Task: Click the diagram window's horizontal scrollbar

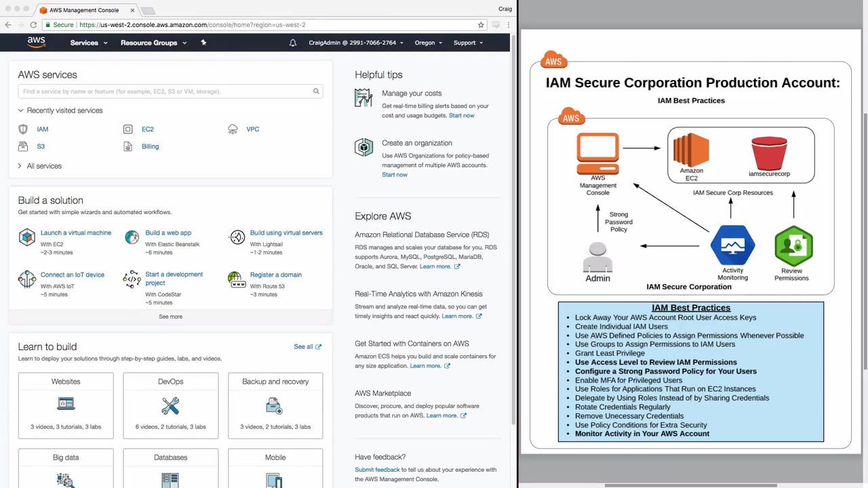Action: tap(690, 485)
